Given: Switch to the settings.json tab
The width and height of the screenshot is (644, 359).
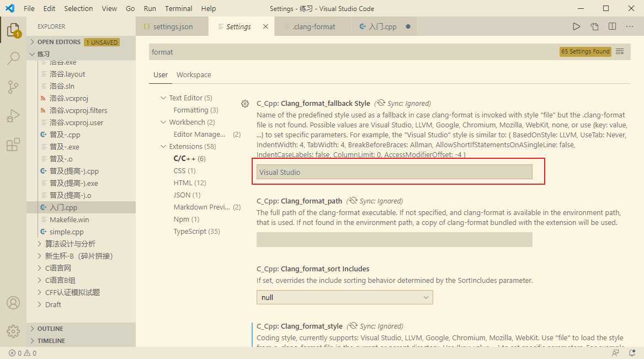Looking at the screenshot, I should [x=172, y=26].
